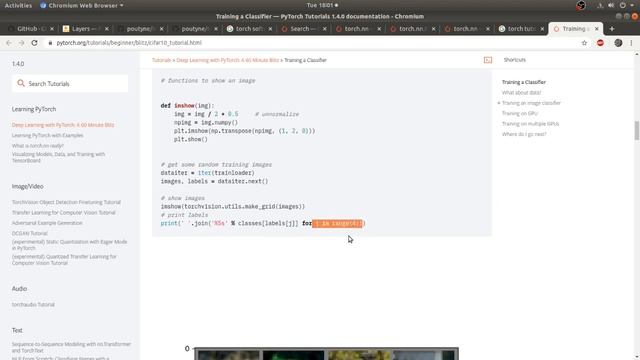Open the Deep Learning with PyTorch breadcrumb link
The height and width of the screenshot is (360, 640).
[x=227, y=60]
